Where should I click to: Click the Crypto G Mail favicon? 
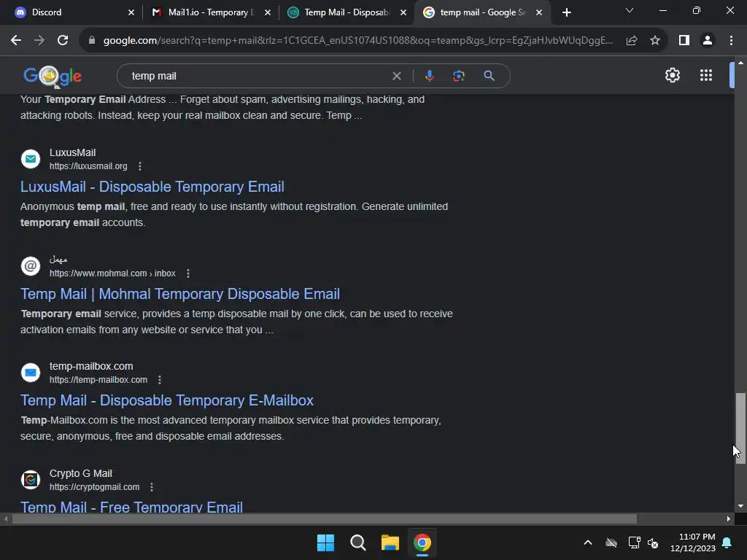[31, 480]
